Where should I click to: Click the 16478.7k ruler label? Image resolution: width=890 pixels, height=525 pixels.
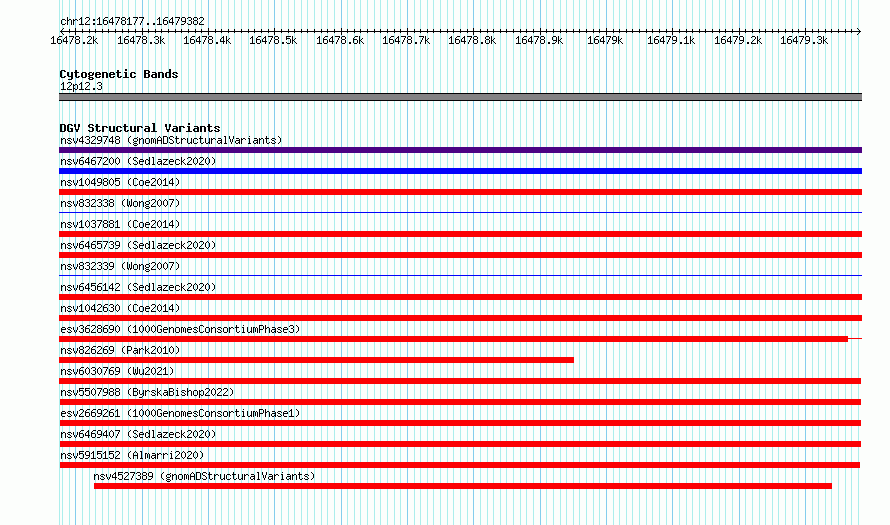tap(406, 40)
